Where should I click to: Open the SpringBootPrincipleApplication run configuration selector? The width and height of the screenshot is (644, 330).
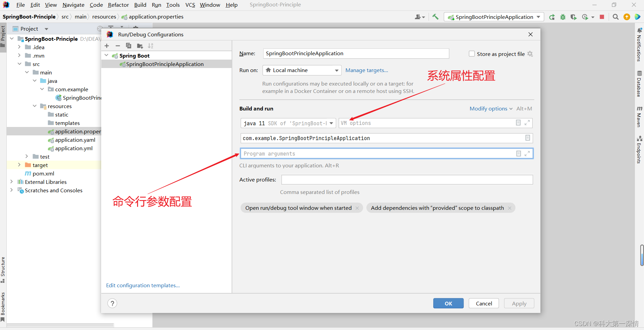[x=494, y=17]
